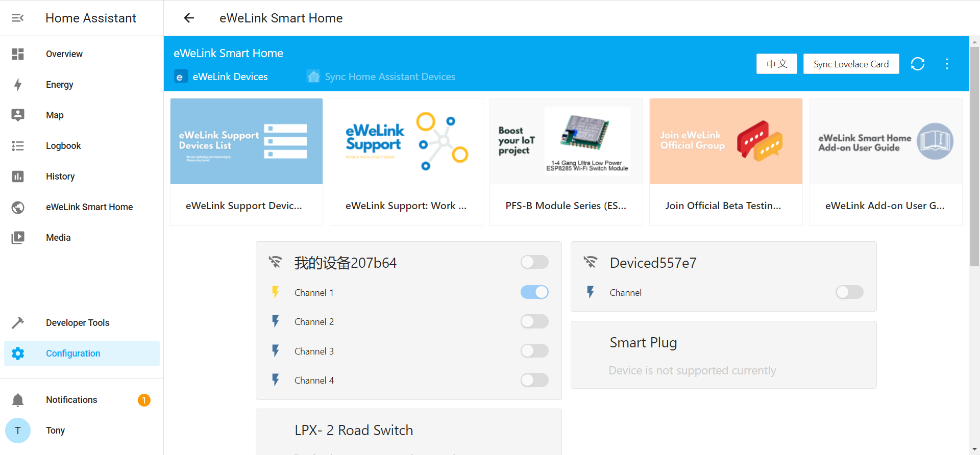Open eWeLink Support Devices List card
This screenshot has width=980, height=455.
pos(246,161)
